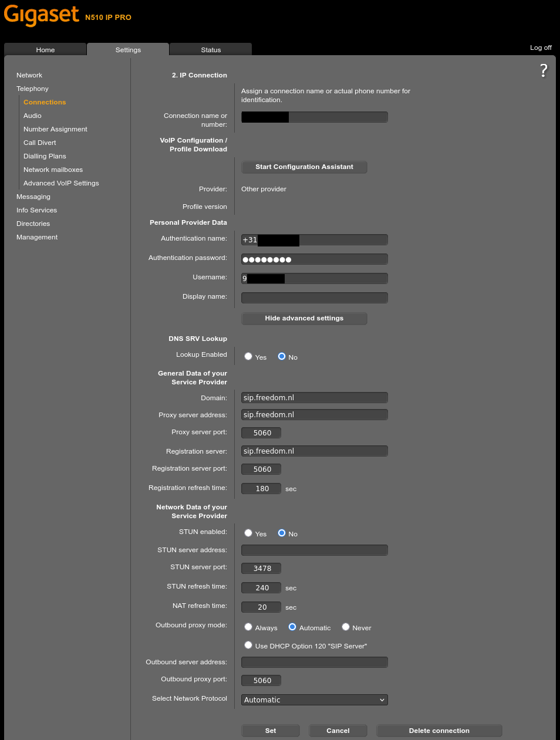The image size is (560, 740).
Task: Click the Gigaset logo
Action: (x=42, y=15)
